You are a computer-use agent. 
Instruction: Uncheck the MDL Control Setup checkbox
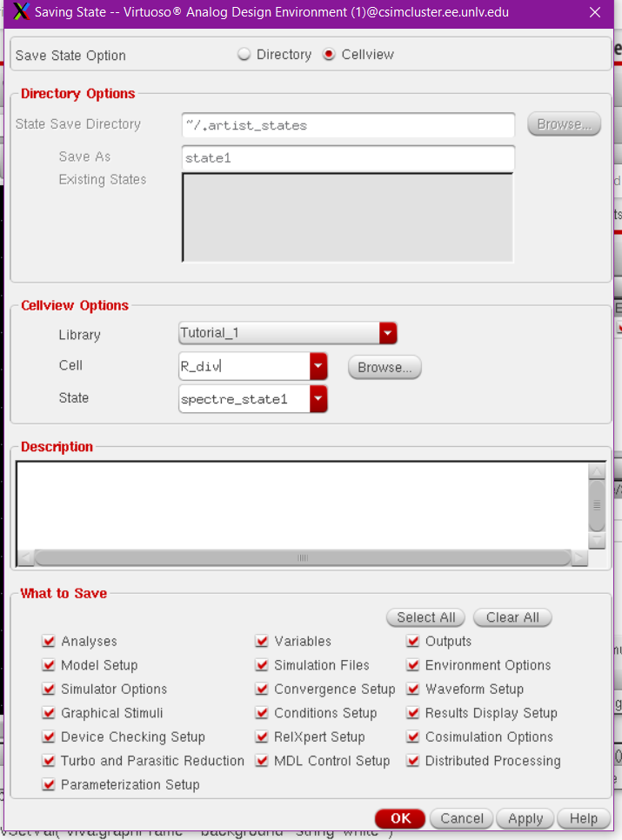point(262,761)
